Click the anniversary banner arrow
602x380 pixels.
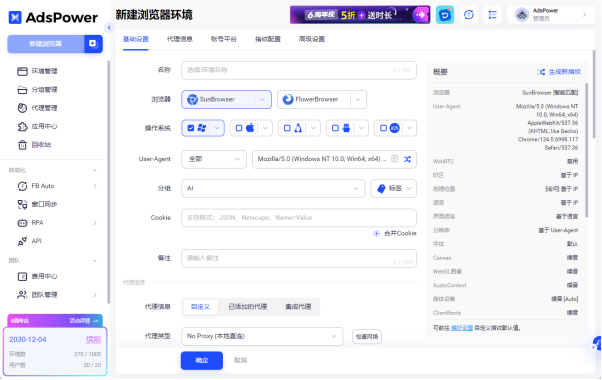421,15
